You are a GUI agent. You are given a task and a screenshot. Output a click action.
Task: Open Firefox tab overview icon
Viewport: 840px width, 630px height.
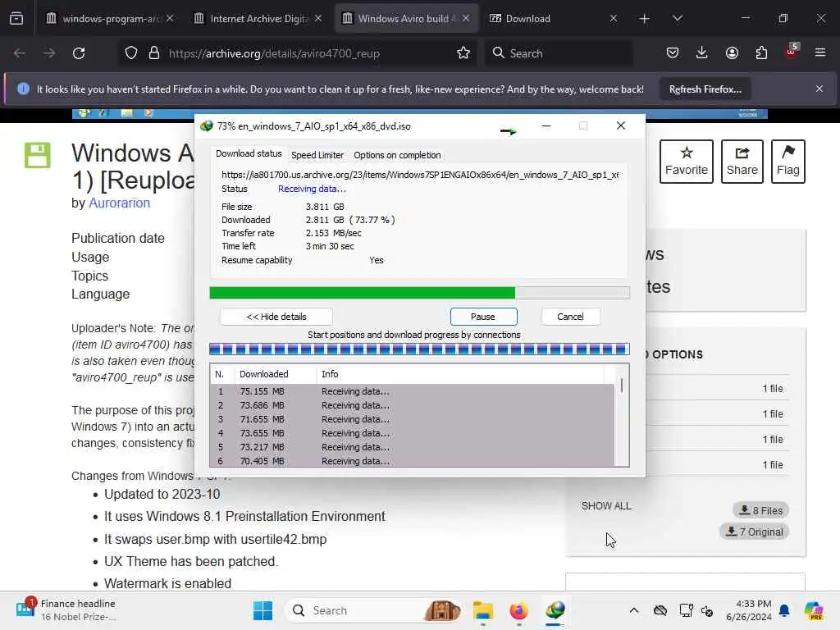[x=16, y=19]
